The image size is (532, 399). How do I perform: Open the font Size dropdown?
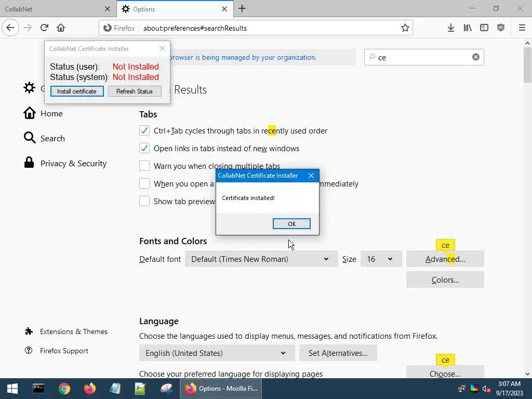pyautogui.click(x=381, y=259)
